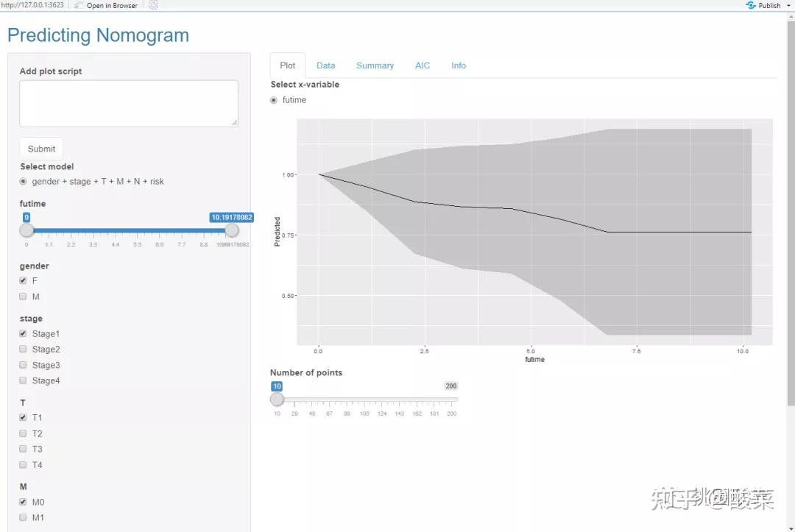Screen dimensions: 795x532
Task: Select the gender + stage model radio button
Action: (x=24, y=181)
